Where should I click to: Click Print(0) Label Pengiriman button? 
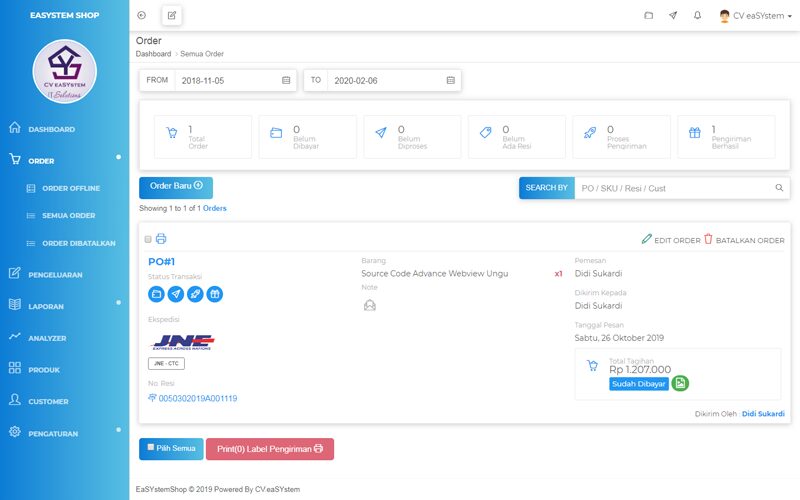coord(270,449)
